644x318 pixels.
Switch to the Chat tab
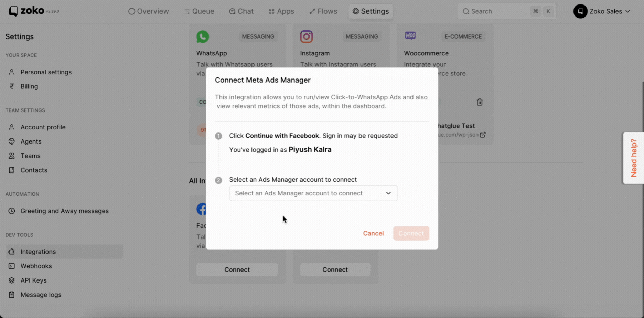pos(241,11)
